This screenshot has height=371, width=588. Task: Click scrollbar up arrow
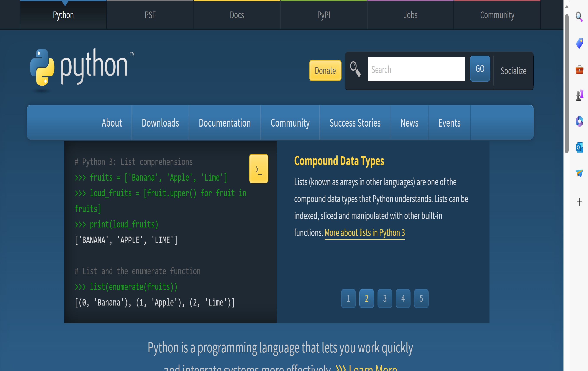(x=567, y=7)
